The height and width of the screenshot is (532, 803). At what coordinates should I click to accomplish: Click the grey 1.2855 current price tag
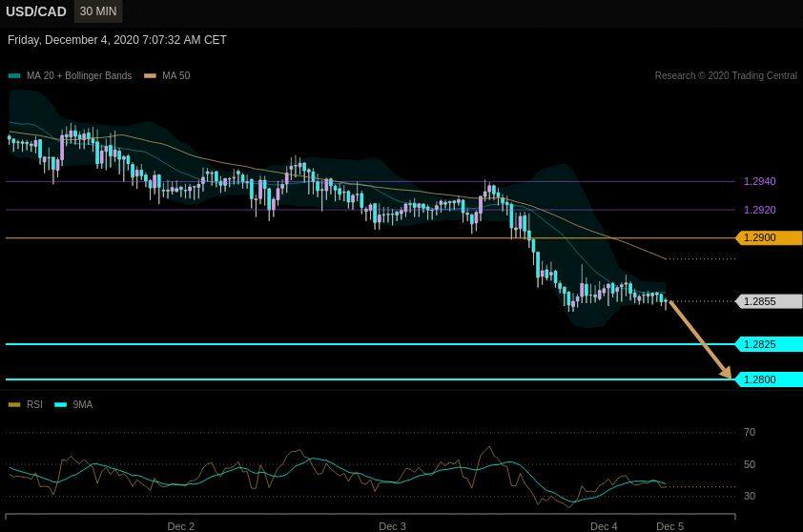(770, 301)
